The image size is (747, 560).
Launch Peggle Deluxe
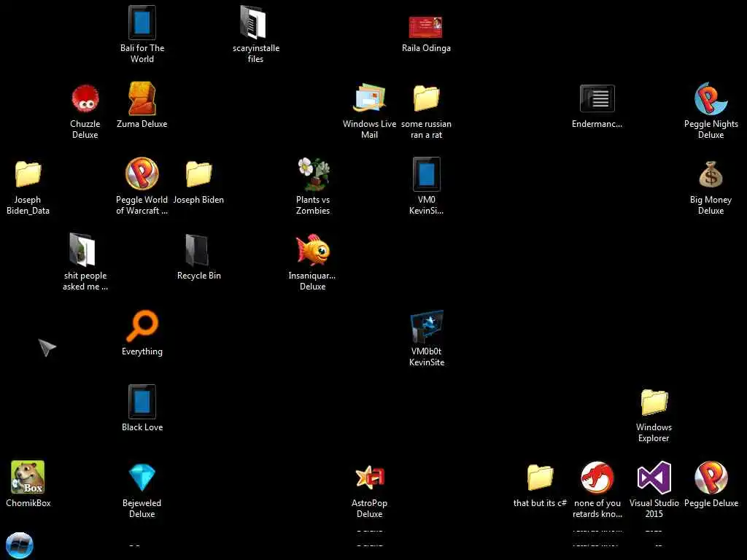(711, 477)
